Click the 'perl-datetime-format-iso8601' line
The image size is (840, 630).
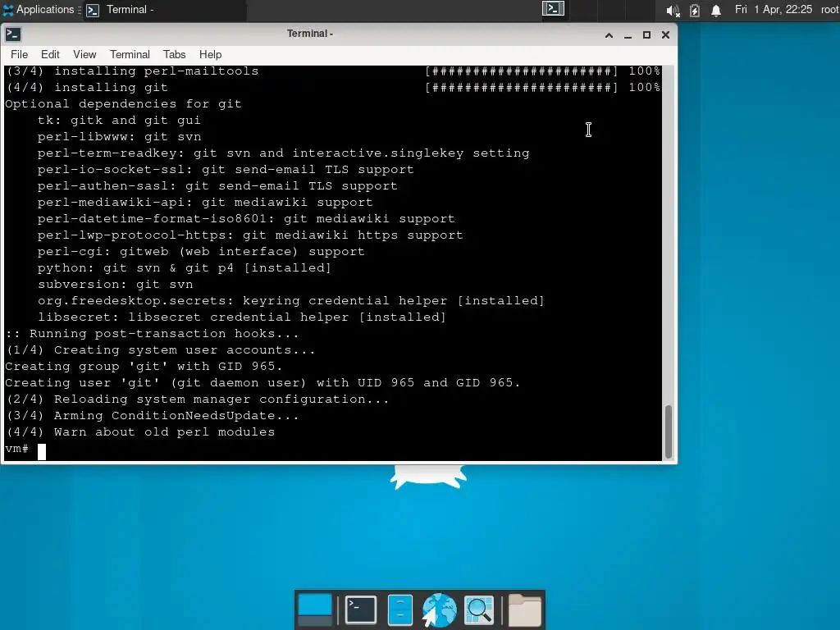click(x=246, y=219)
